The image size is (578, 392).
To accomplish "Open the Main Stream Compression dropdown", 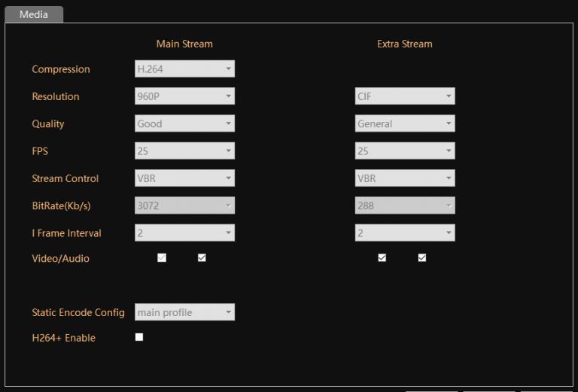I will point(184,69).
